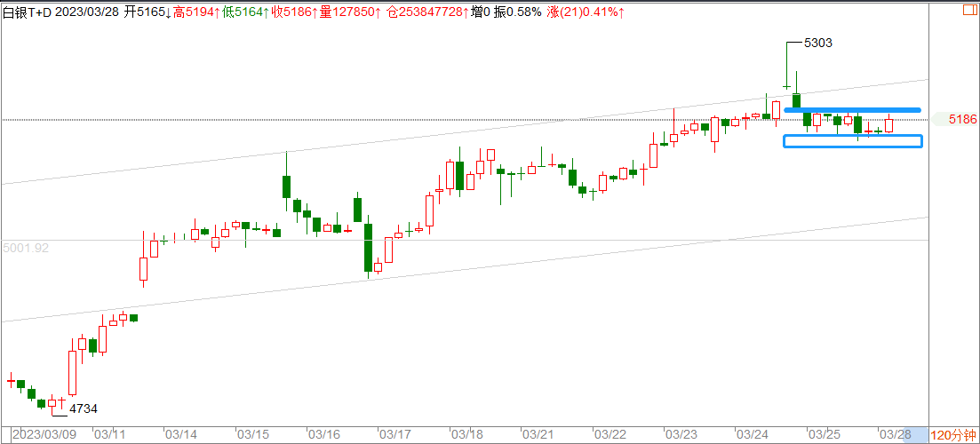
Task: Click the 量127850 volume value
Action: pyautogui.click(x=350, y=13)
